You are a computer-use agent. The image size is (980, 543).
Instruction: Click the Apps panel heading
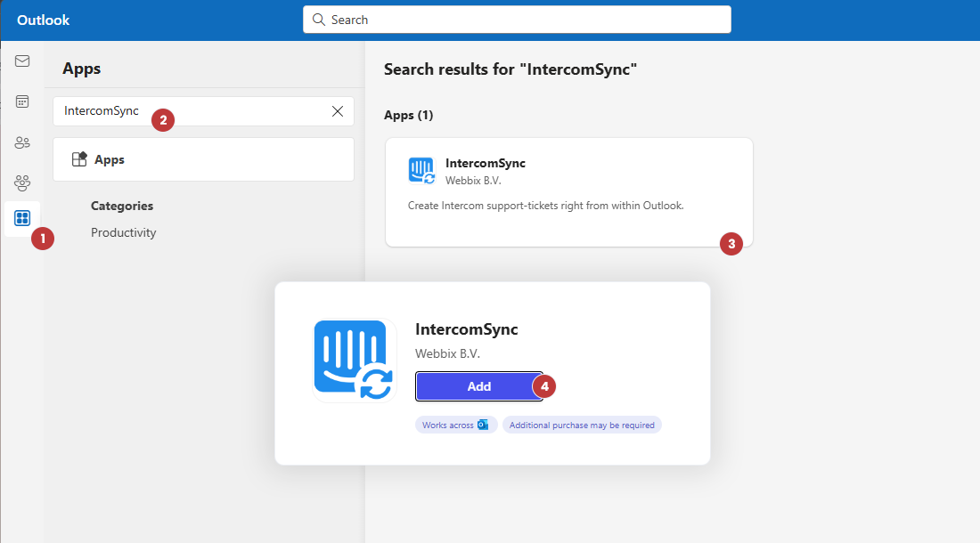click(x=81, y=69)
